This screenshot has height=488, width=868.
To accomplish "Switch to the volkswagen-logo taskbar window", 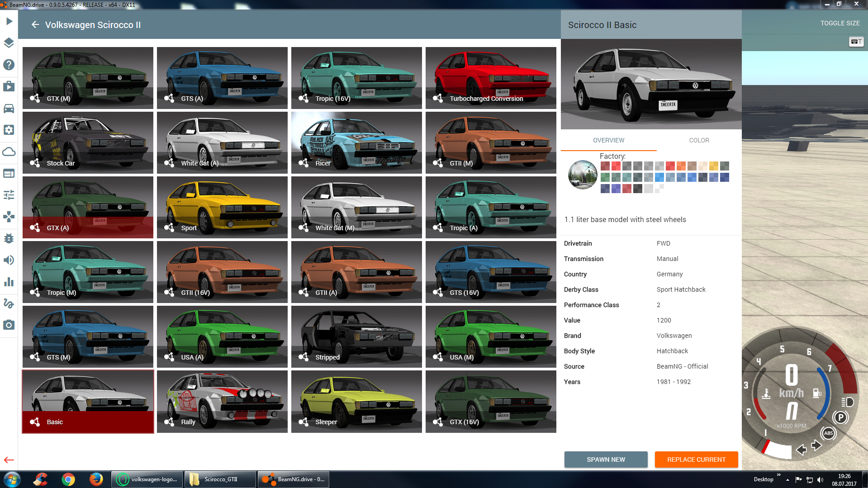I will coord(147,479).
